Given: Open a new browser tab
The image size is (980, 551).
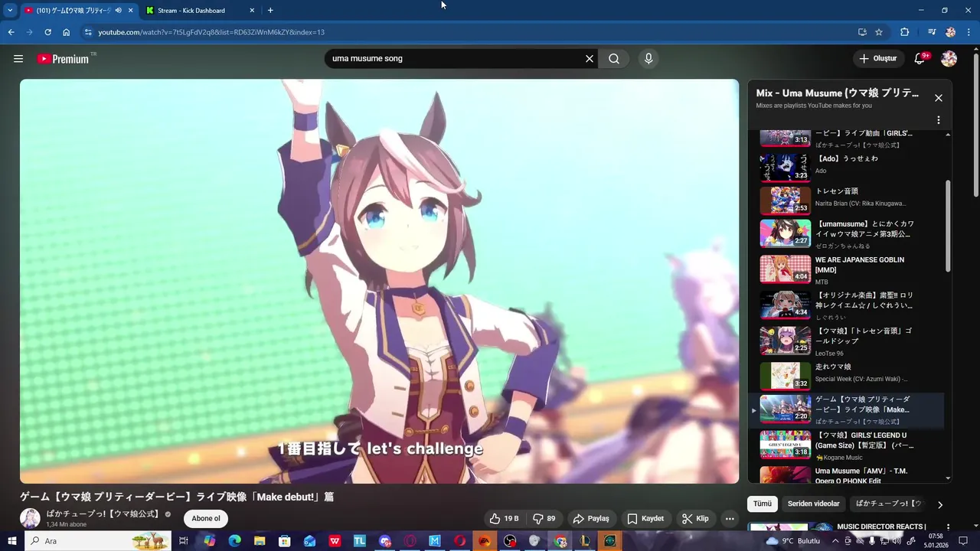Looking at the screenshot, I should tap(270, 10).
